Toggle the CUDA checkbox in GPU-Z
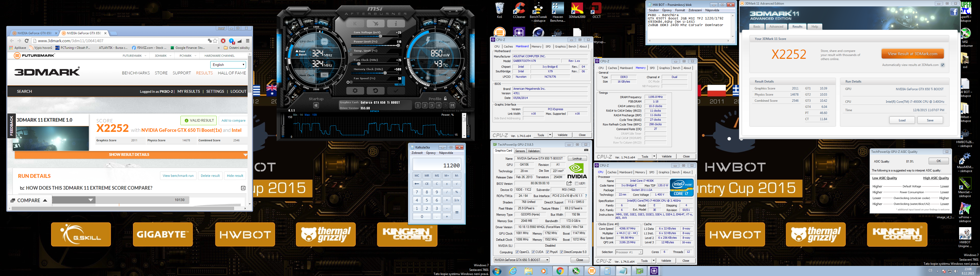 533,252
